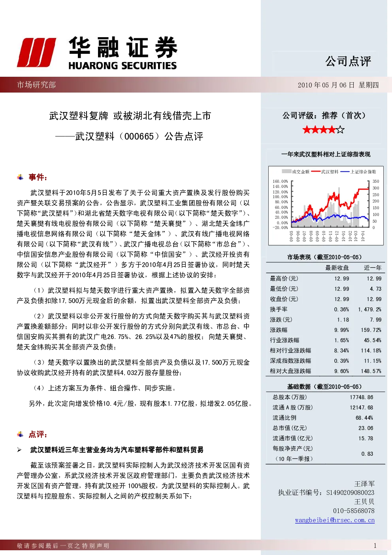392x555 pixels.
Task: Click the 市场研究部 banner label
Action: click(x=36, y=85)
